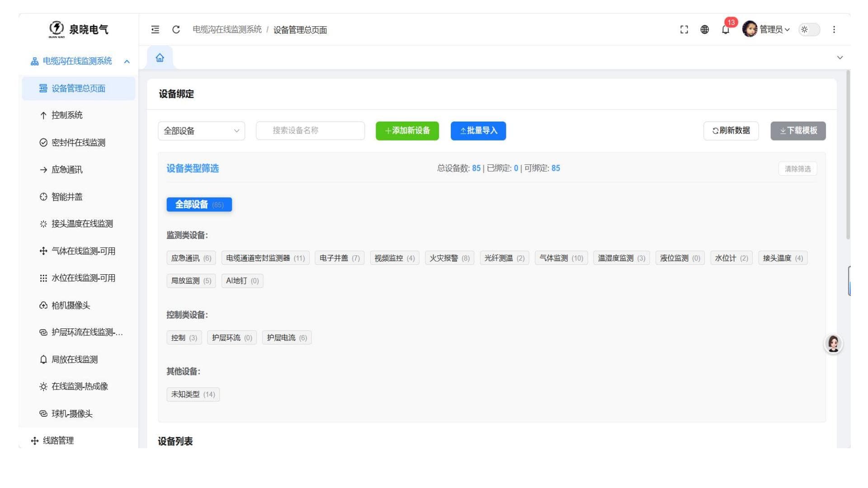The width and height of the screenshot is (868, 488).
Task: Click the home tab icon
Action: point(160,58)
